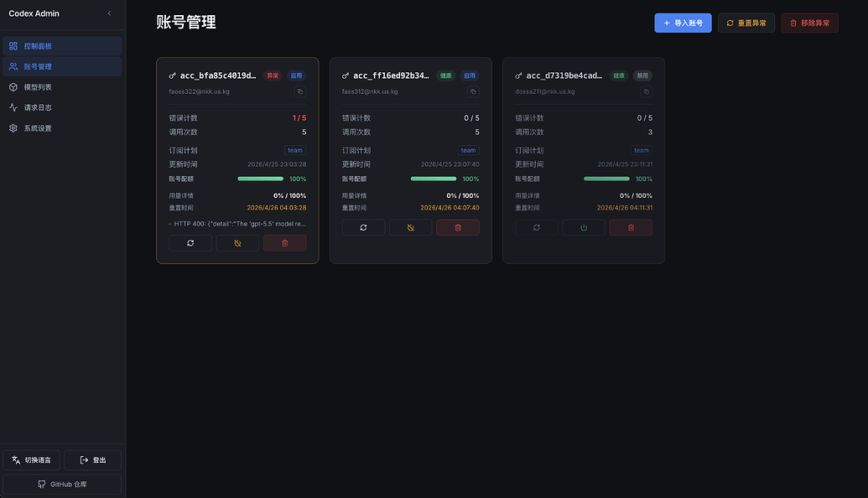Click copy icon on acc_d7319be4cad card
Image resolution: width=868 pixels, height=498 pixels.
tap(646, 91)
